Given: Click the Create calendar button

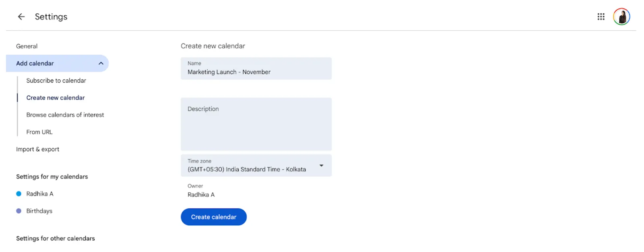Looking at the screenshot, I should pos(214,217).
